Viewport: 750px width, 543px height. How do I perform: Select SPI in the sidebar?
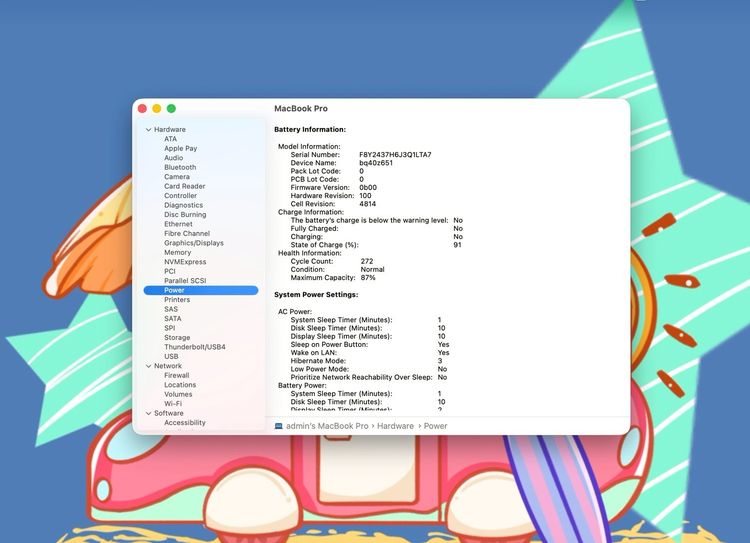tap(169, 328)
